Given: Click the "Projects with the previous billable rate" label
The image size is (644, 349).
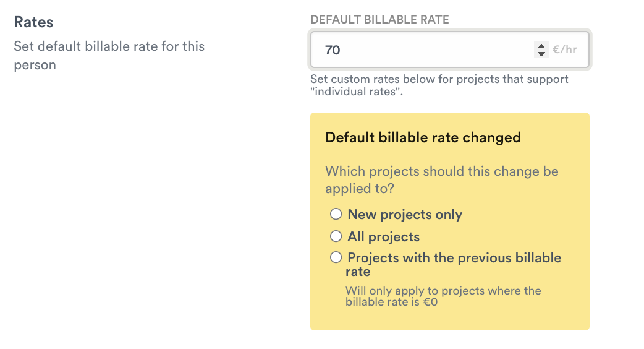Looking at the screenshot, I should tap(454, 258).
